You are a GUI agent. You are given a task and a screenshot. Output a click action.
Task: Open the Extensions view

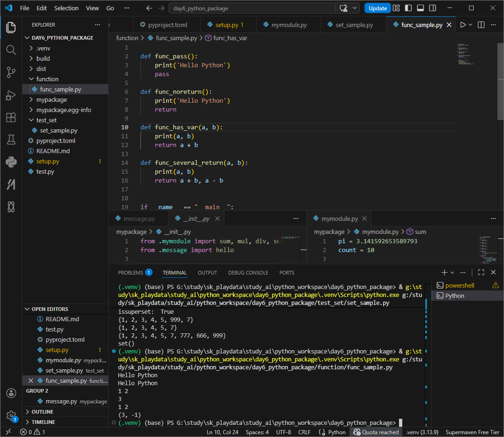(x=11, y=117)
